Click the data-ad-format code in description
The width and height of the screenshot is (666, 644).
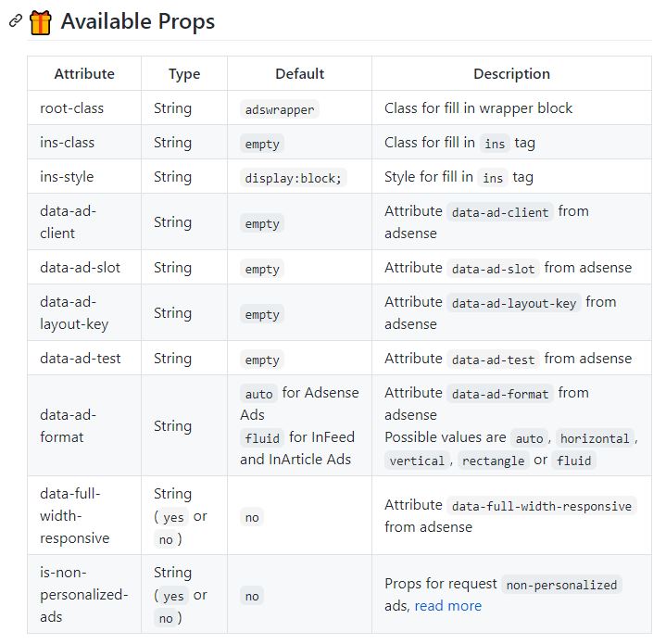coord(500,394)
